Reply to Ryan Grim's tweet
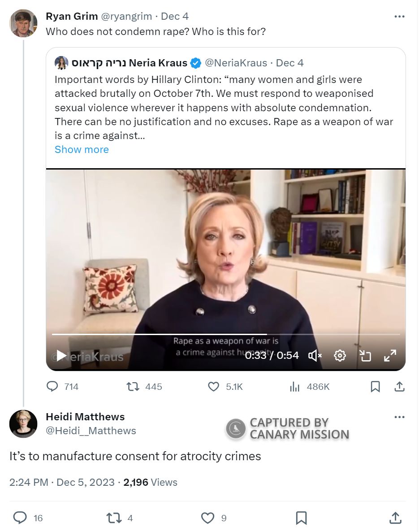Viewport: 419px width, 532px height. click(x=53, y=386)
